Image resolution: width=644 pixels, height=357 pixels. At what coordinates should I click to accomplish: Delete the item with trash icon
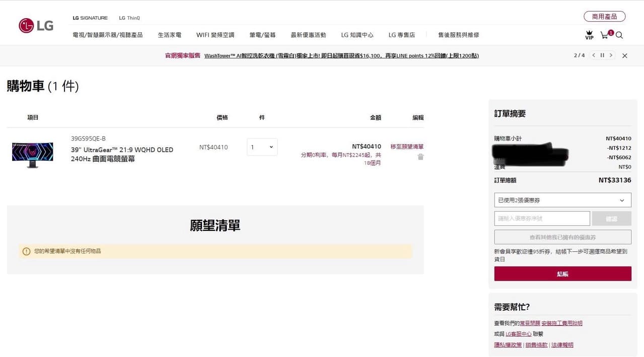[420, 157]
